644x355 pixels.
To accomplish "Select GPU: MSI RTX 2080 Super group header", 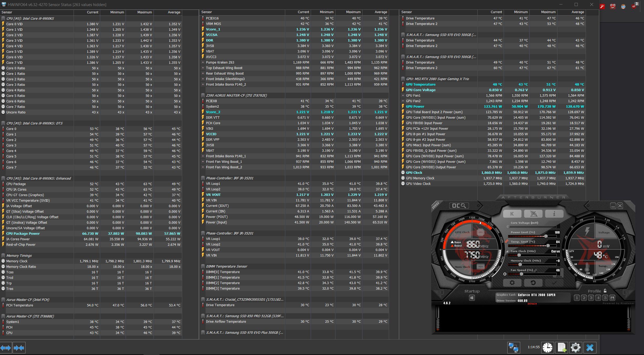I will (437, 79).
